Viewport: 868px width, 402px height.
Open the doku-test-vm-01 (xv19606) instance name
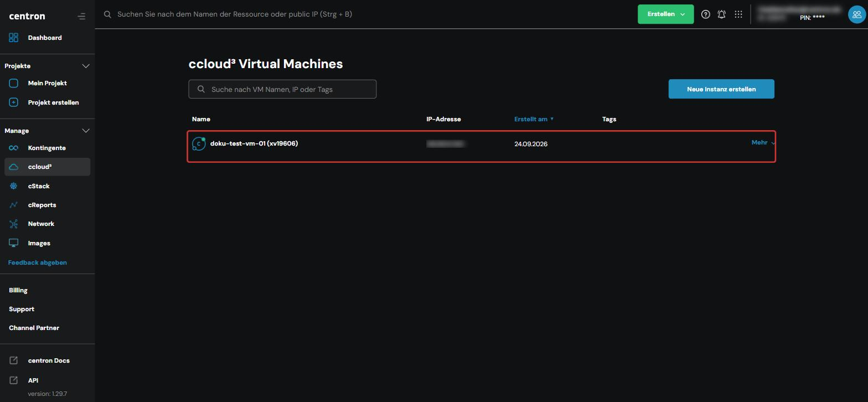254,143
